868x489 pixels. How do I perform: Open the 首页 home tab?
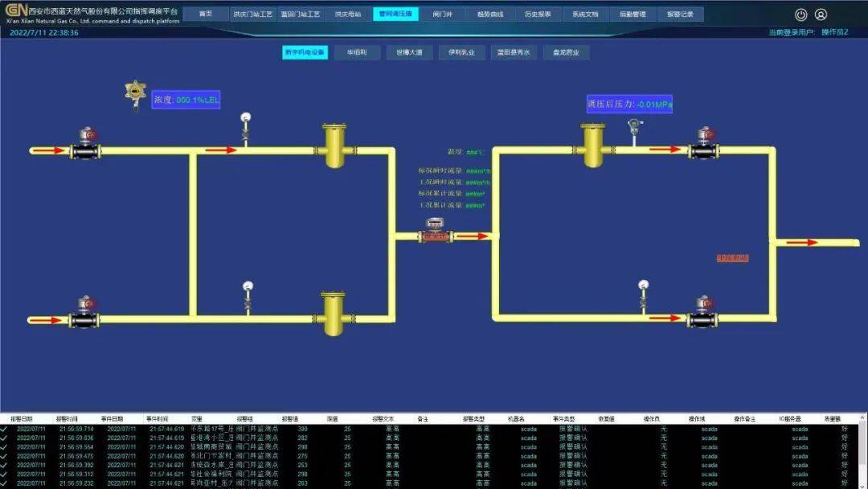[206, 14]
